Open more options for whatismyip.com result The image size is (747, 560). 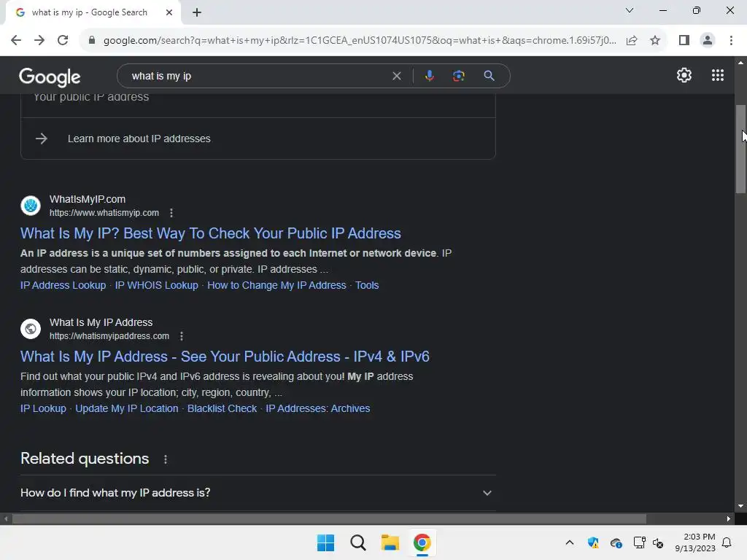171,213
